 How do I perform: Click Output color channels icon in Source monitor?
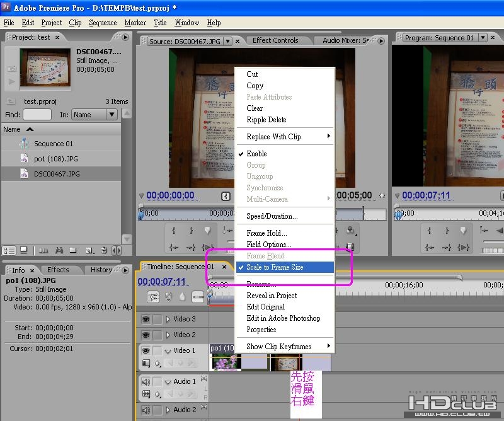tap(350, 230)
